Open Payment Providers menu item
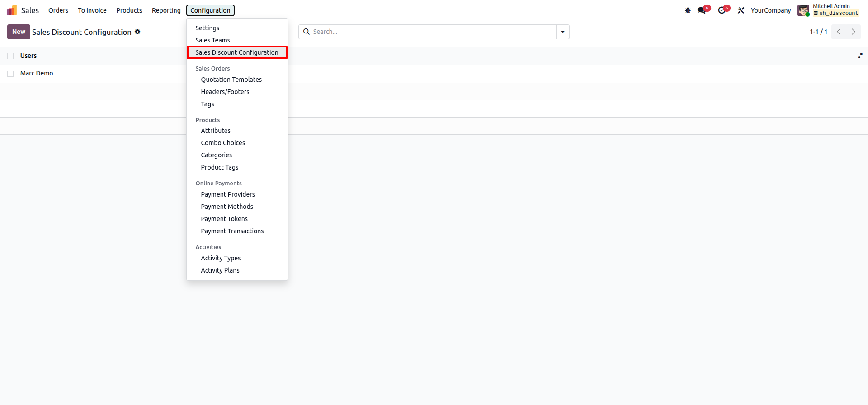Screen dimensions: 868x405 (x=228, y=194)
